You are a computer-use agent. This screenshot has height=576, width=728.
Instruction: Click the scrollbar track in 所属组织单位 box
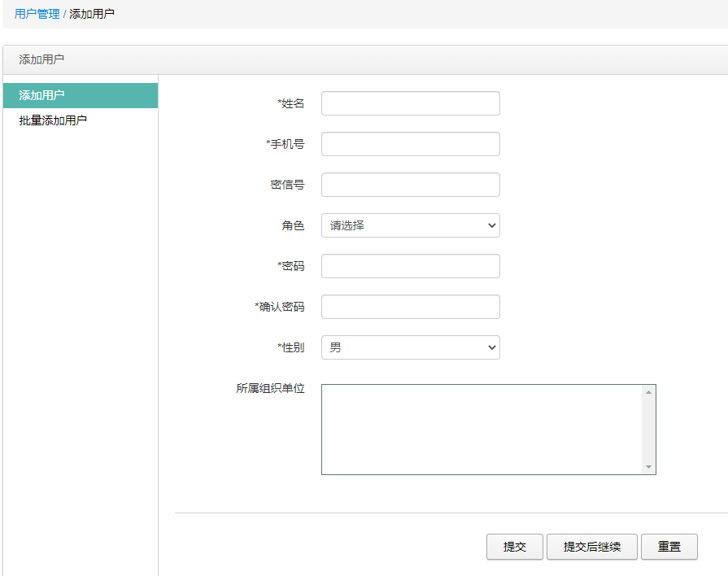[x=648, y=429]
